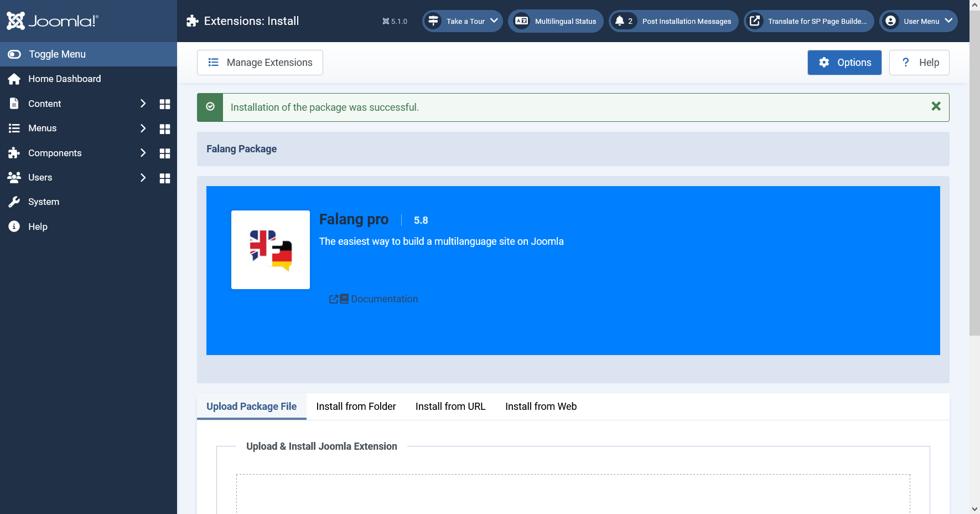Screen dimensions: 980x514
Task: Open Post Installation Messages
Action: (x=673, y=21)
